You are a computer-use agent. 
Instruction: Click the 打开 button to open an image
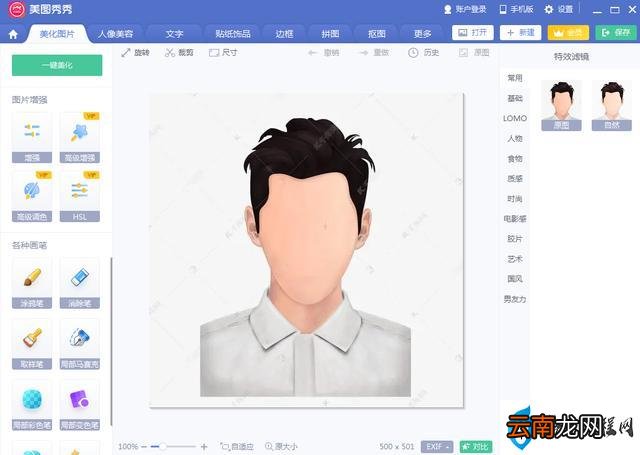pyautogui.click(x=473, y=33)
